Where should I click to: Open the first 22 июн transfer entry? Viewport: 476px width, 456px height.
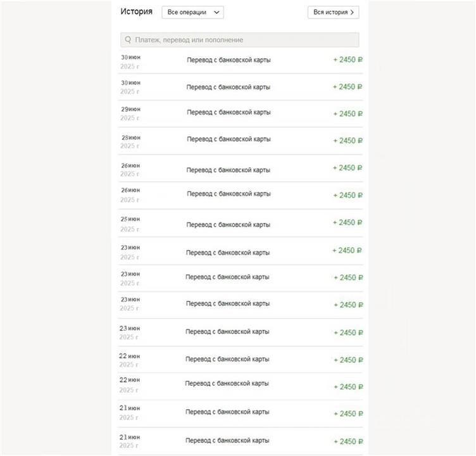coord(229,359)
